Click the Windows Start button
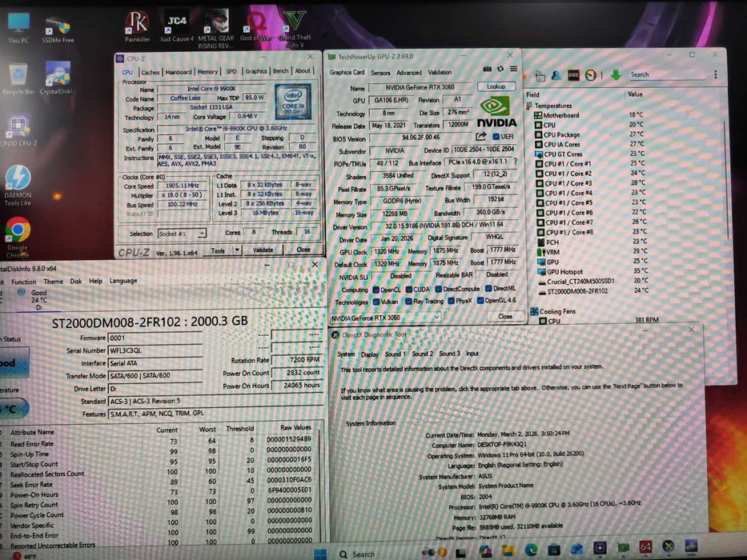The image size is (747, 560). tap(320, 554)
